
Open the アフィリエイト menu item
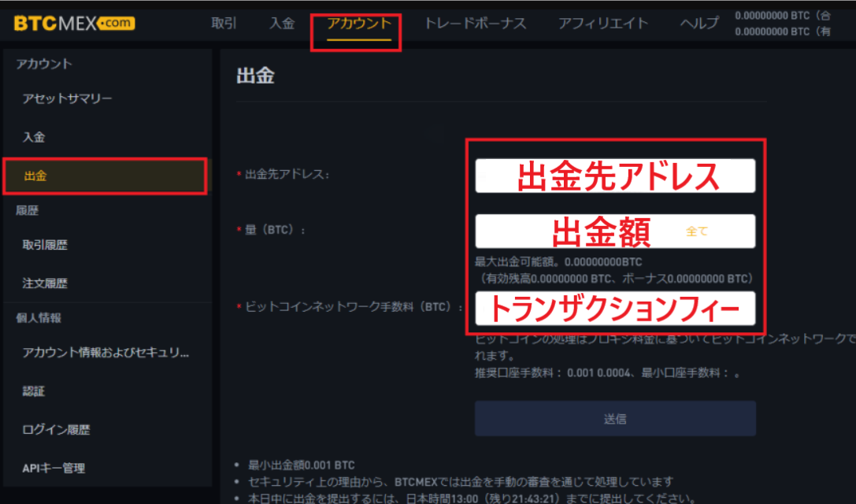(x=603, y=23)
